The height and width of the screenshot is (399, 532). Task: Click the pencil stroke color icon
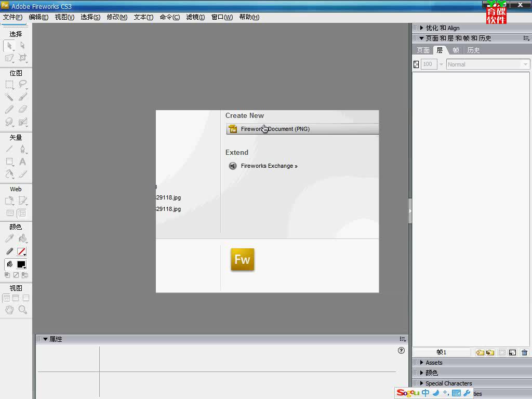9,251
